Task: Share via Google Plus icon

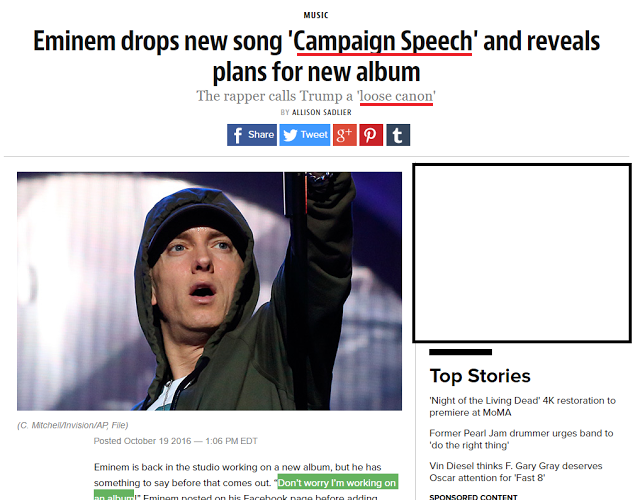Action: coord(344,135)
